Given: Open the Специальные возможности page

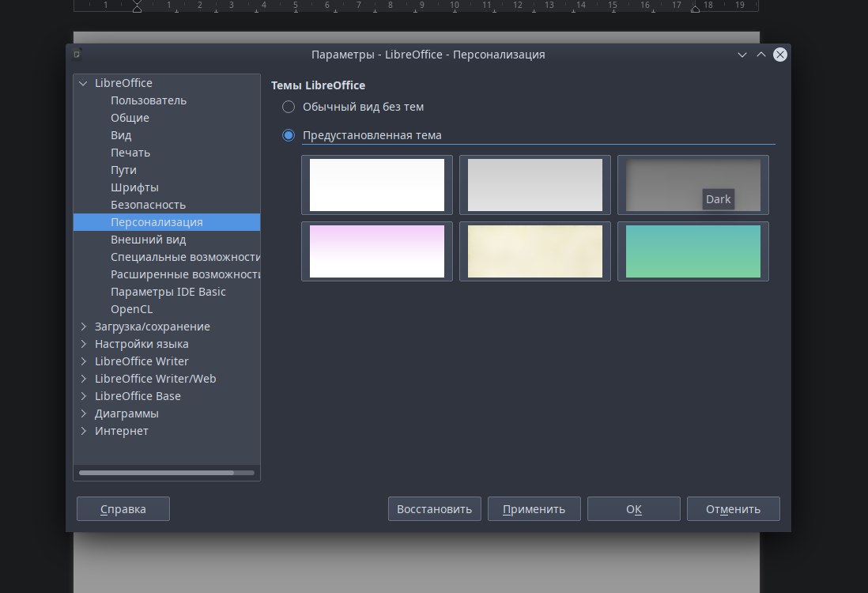Looking at the screenshot, I should (185, 257).
